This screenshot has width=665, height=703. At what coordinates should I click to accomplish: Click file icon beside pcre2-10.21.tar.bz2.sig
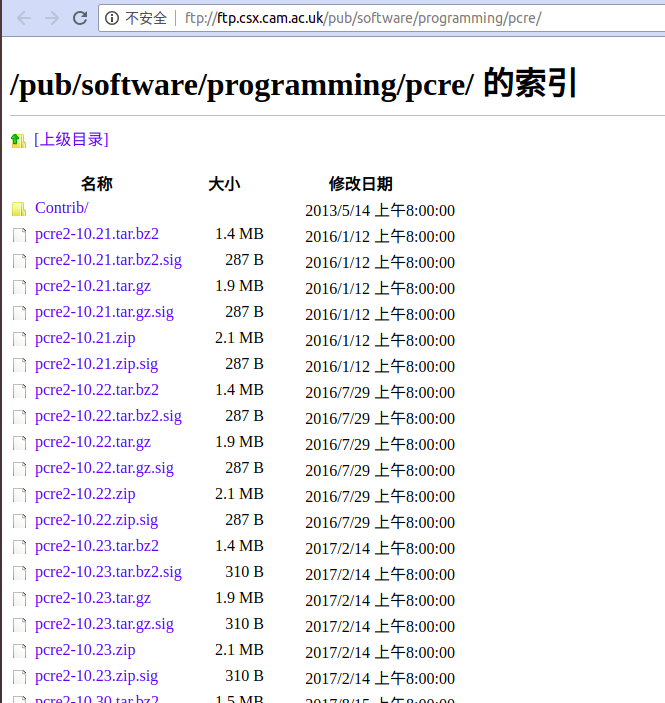[19, 261]
